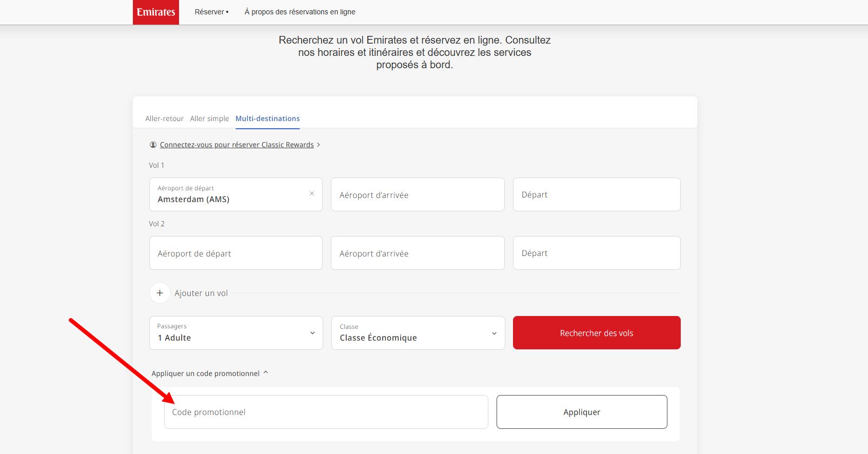
Task: Click the Code promotionnel input field
Action: [326, 412]
